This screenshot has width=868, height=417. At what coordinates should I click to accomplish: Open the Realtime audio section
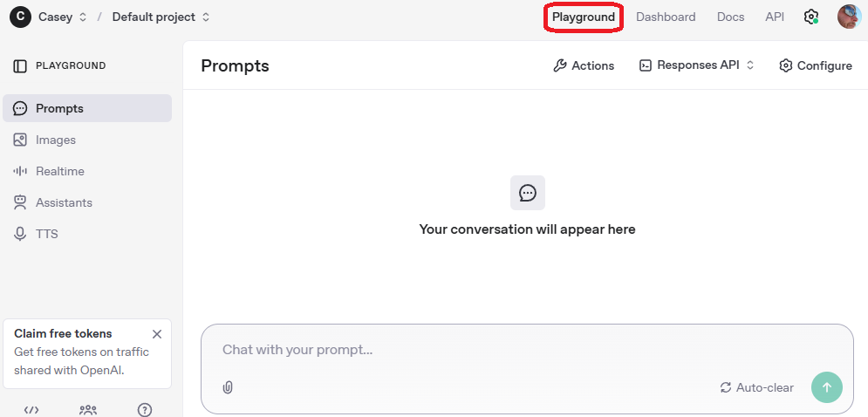coord(59,171)
